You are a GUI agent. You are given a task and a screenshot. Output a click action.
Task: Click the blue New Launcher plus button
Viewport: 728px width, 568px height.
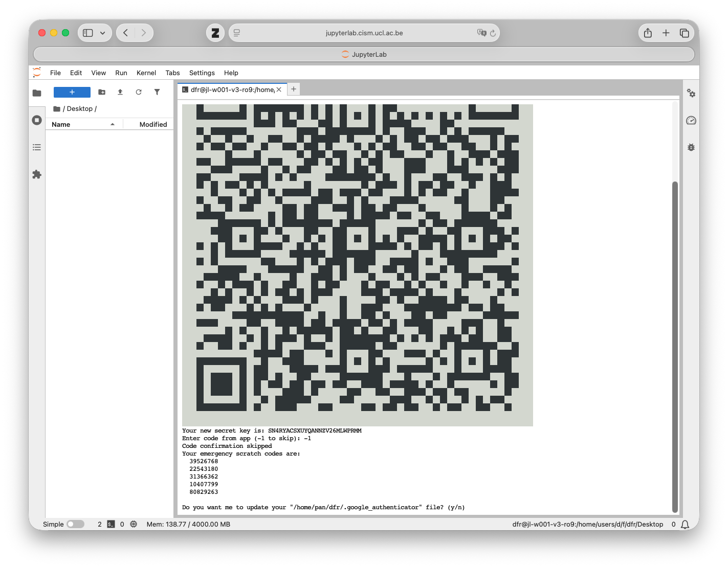coord(72,92)
